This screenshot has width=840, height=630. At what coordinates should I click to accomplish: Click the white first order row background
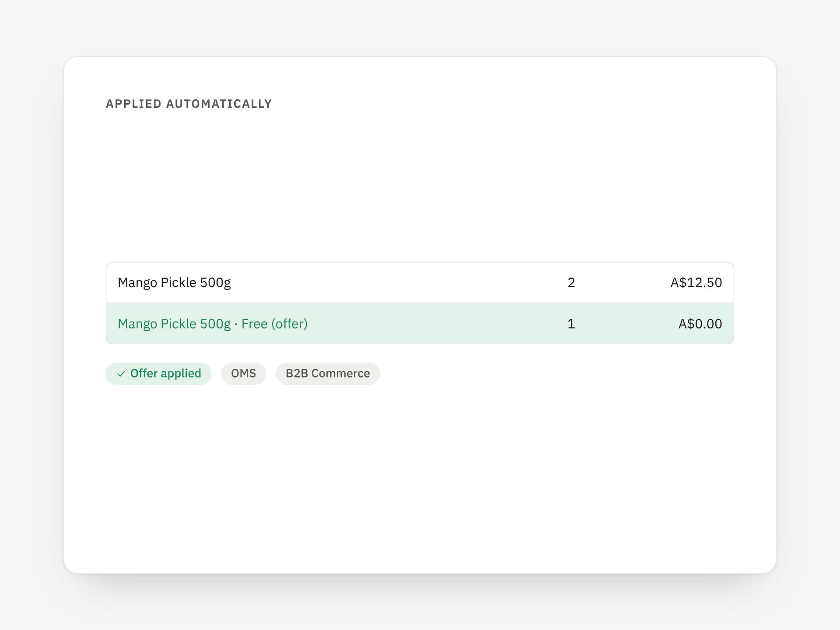point(420,283)
